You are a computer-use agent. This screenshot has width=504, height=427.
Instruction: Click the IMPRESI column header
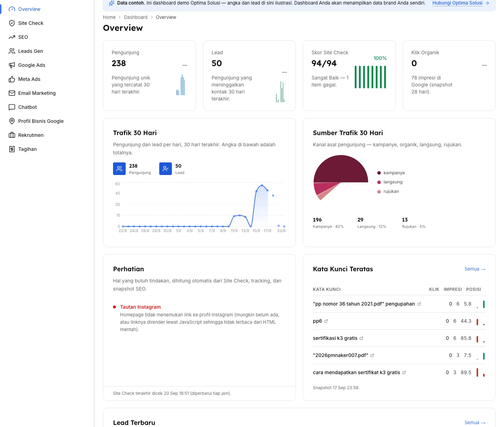pos(453,289)
